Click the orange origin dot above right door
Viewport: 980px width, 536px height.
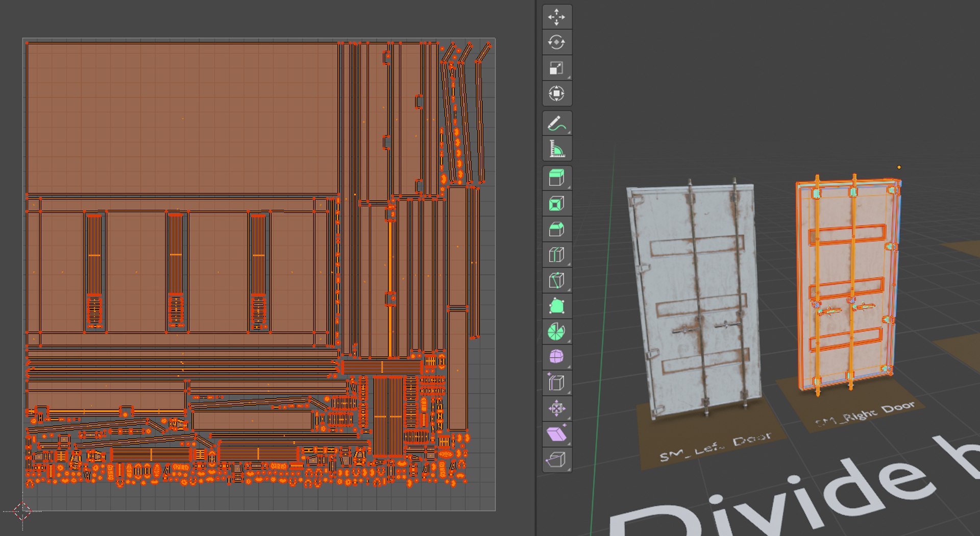coord(899,167)
